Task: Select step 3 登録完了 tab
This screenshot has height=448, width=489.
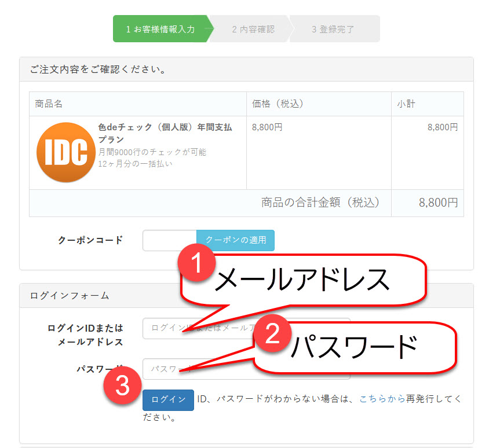Action: click(333, 29)
